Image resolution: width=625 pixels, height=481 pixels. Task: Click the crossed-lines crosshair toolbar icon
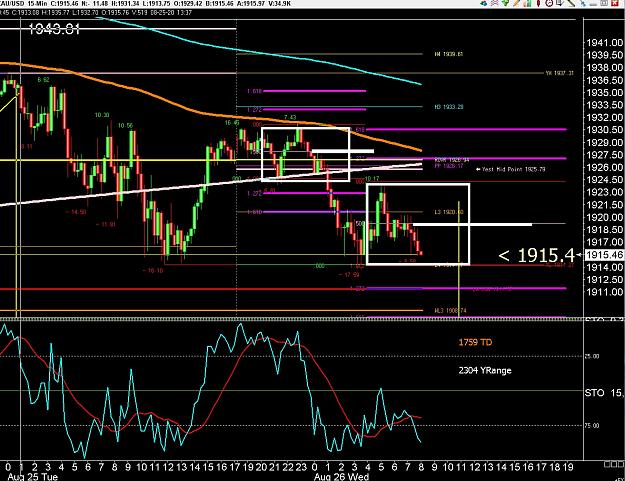coord(495,3)
